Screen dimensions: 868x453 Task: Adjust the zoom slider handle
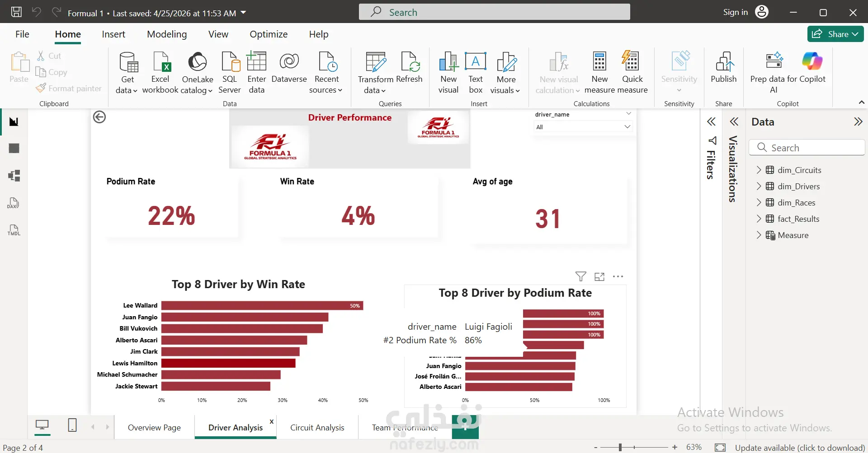(x=620, y=447)
